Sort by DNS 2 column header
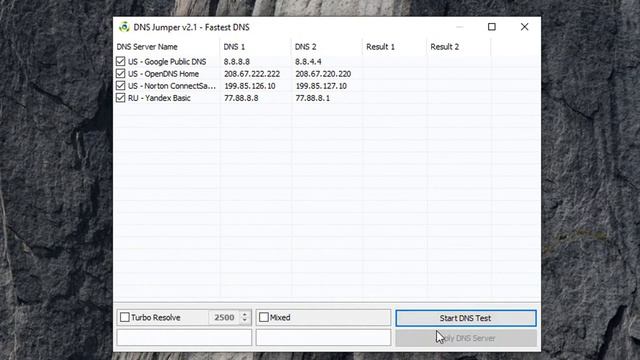The image size is (640, 360). (x=327, y=47)
